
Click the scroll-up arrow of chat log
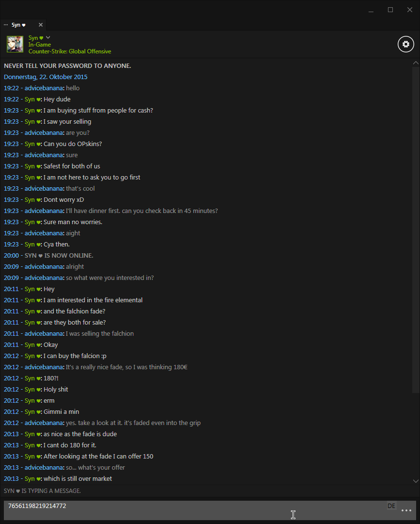click(416, 63)
